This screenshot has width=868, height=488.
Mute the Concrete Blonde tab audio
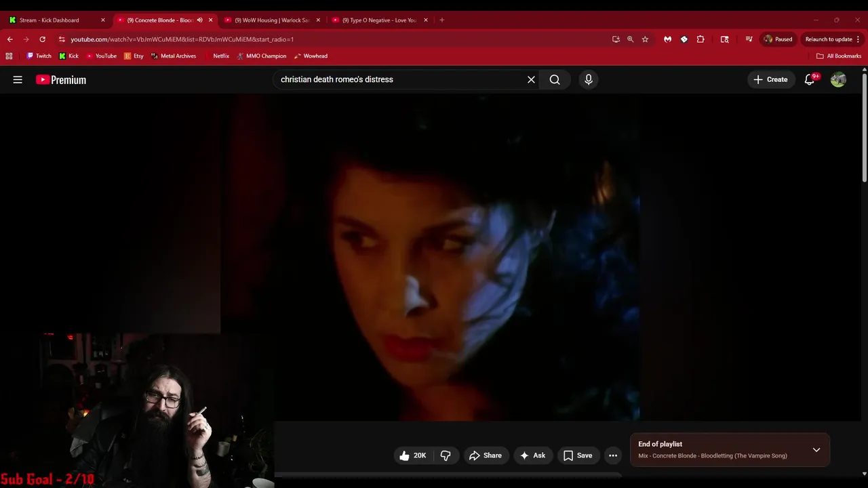199,20
